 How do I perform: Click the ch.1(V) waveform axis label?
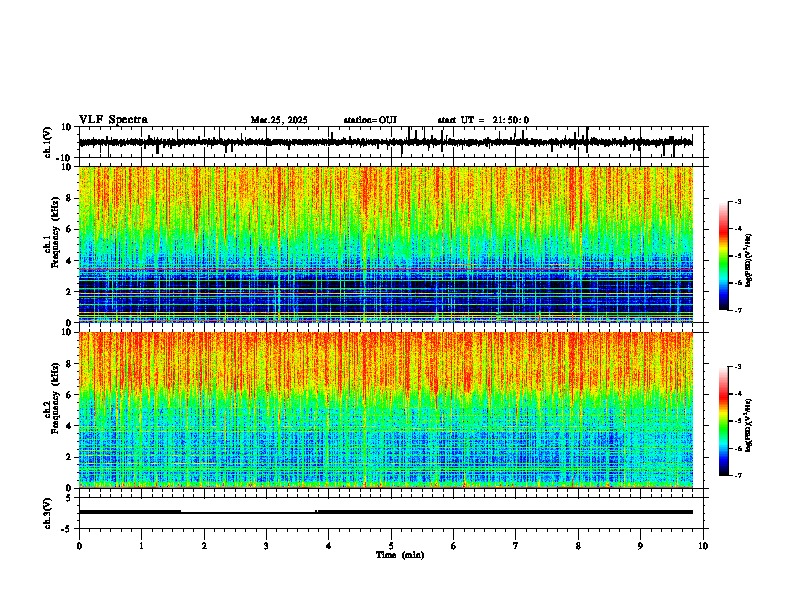[x=48, y=142]
